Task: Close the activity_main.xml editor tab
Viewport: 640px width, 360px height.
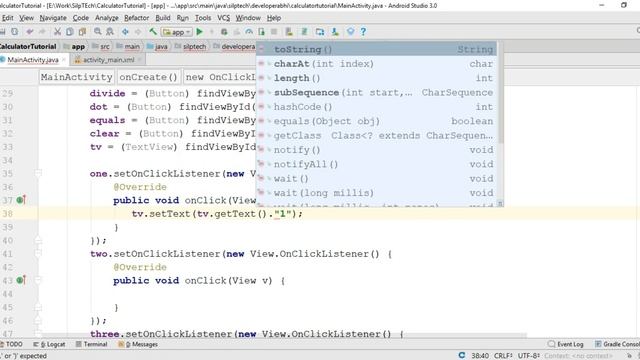Action: (140, 60)
